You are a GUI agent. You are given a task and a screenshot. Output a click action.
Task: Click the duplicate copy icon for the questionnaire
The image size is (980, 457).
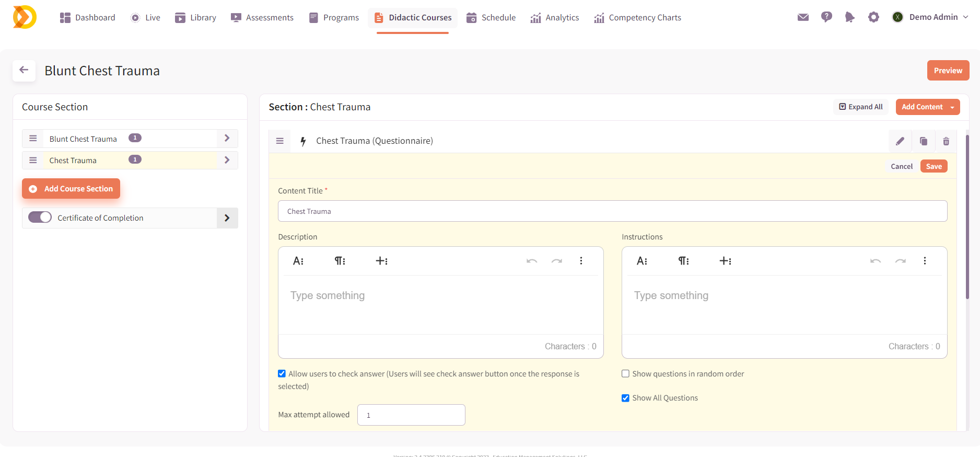pos(923,141)
